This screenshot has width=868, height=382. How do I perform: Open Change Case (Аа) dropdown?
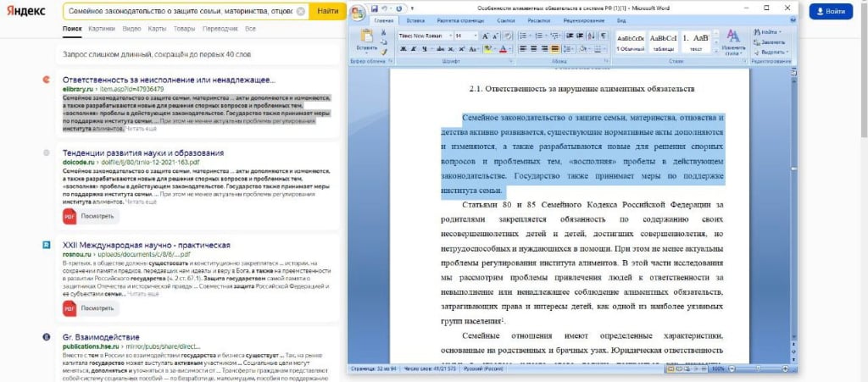coord(474,49)
